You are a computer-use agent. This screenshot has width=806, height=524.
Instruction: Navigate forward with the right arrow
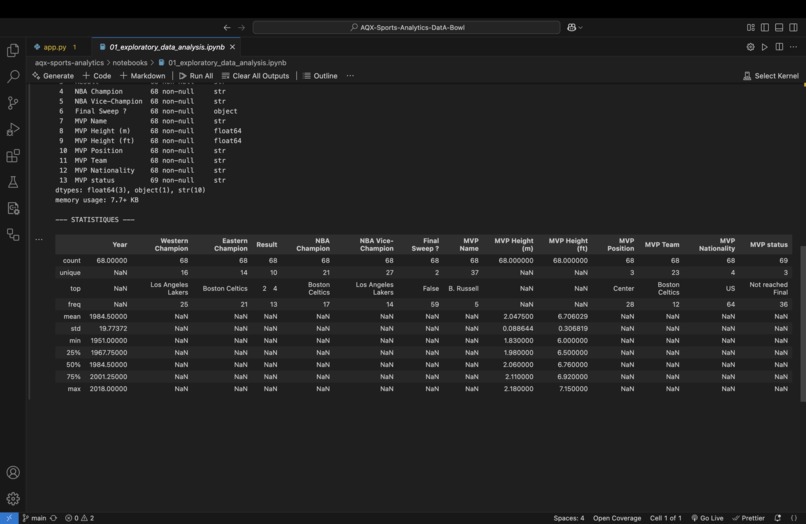[x=241, y=27]
